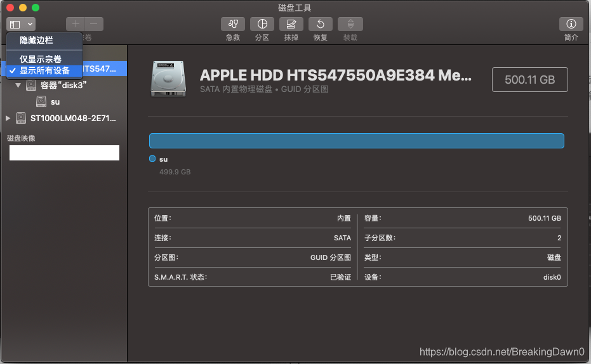This screenshot has width=591, height=364.
Task: Click the 子分区数 value 2
Action: pyautogui.click(x=559, y=238)
